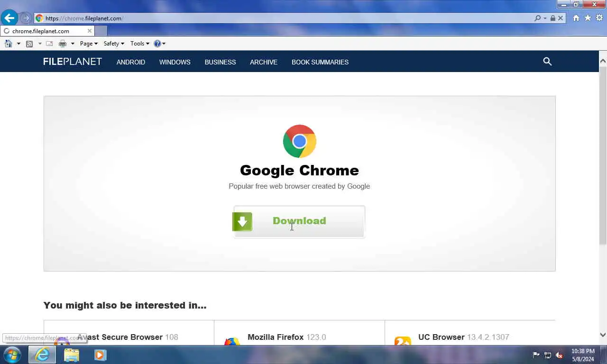This screenshot has height=364, width=607.
Task: Click the Action Center flag tray icon
Action: [x=536, y=355]
